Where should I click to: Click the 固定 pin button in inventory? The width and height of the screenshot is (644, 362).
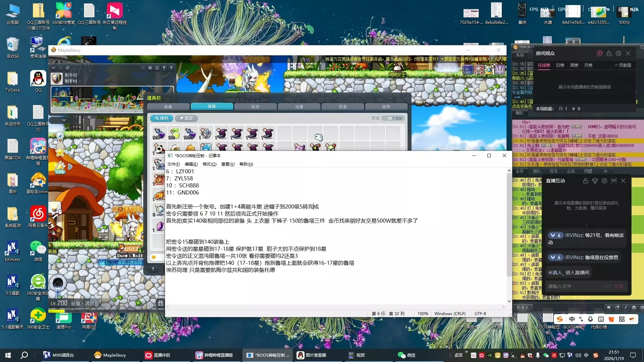point(186,118)
